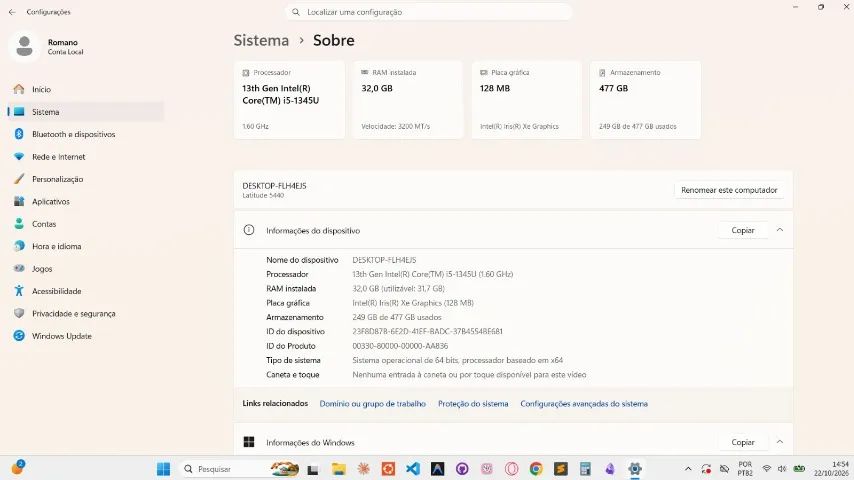Open Domínio ou grupo de trabalho link

click(373, 404)
